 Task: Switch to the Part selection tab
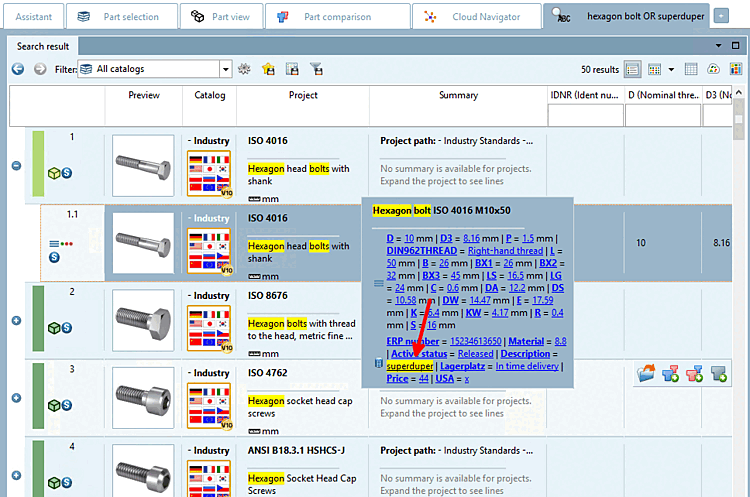[x=121, y=17]
